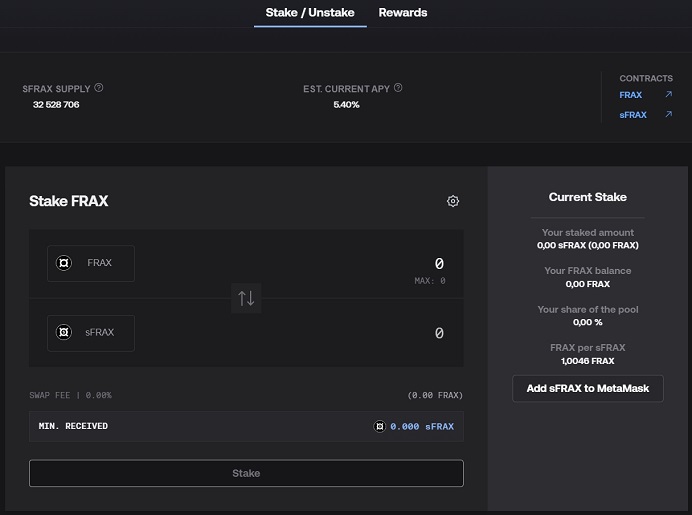Open the sFRAX contract link

coord(633,115)
